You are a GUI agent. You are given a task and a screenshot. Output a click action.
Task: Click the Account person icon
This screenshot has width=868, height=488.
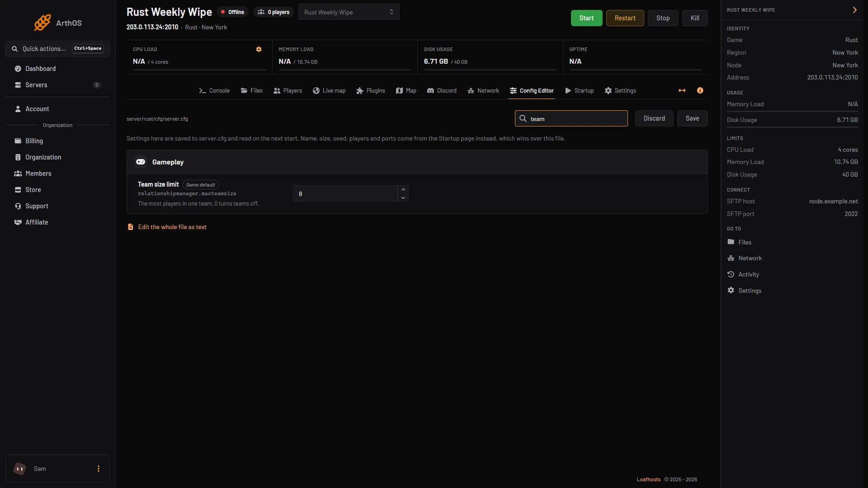[x=18, y=109]
